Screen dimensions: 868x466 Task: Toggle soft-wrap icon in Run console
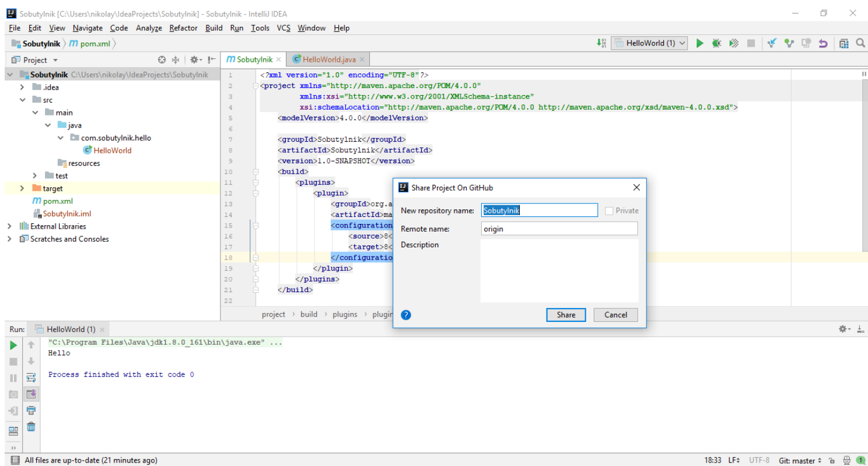click(x=31, y=378)
